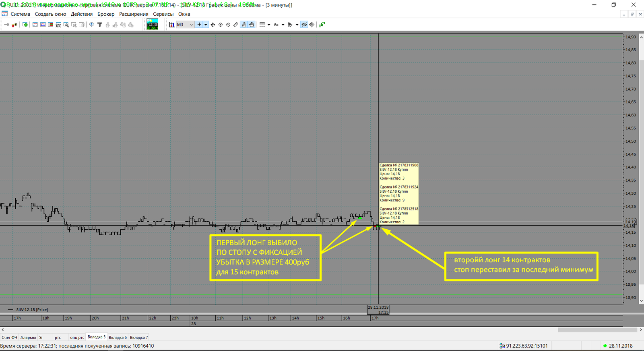Screen dimensions: 644x351
Task: Switch to the Счет ФЧ tab
Action: click(x=9, y=337)
